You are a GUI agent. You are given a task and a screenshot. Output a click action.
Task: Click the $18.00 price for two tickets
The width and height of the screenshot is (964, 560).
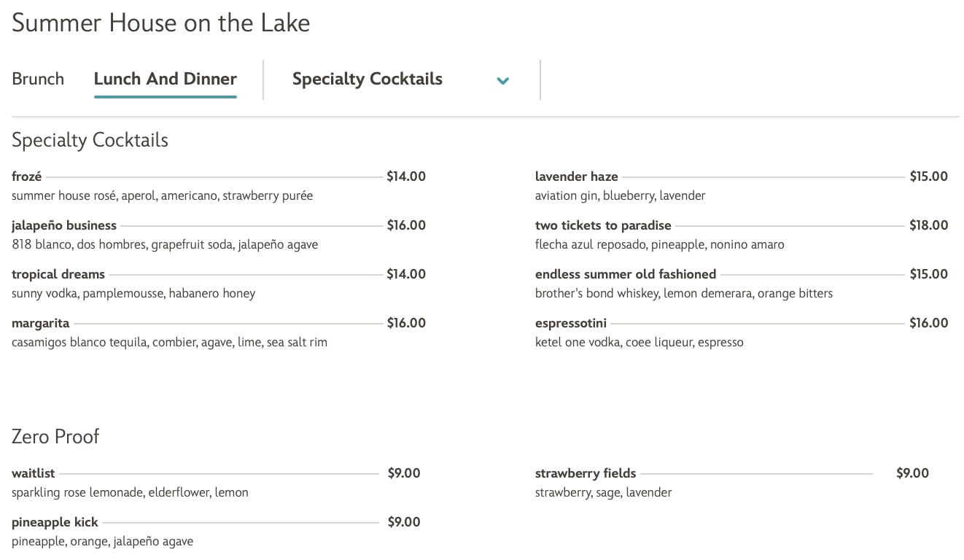click(x=929, y=225)
